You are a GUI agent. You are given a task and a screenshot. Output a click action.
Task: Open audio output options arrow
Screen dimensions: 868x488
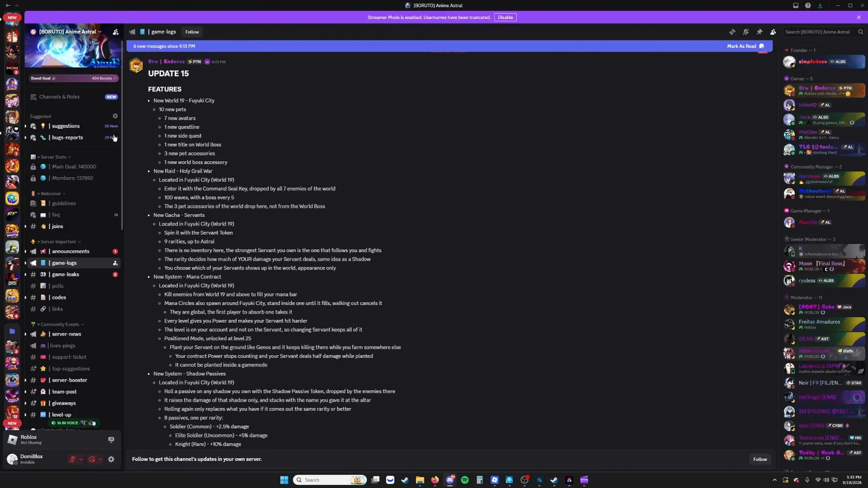(100, 459)
